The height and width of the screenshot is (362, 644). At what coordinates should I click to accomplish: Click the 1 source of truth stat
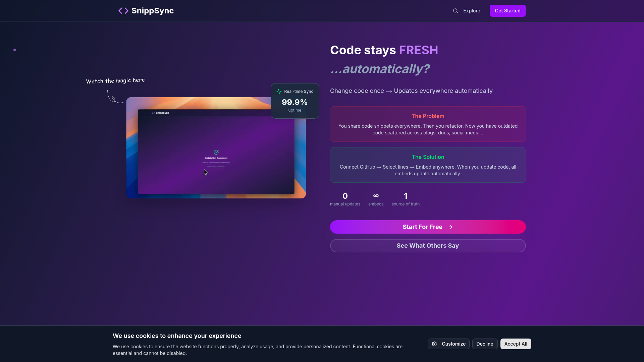[406, 199]
